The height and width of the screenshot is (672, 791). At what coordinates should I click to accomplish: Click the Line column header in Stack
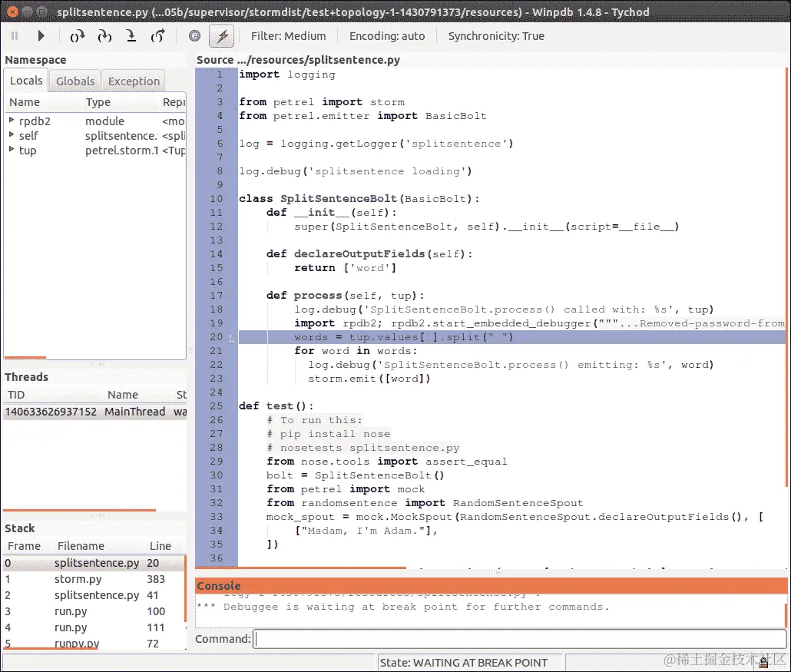pos(164,546)
